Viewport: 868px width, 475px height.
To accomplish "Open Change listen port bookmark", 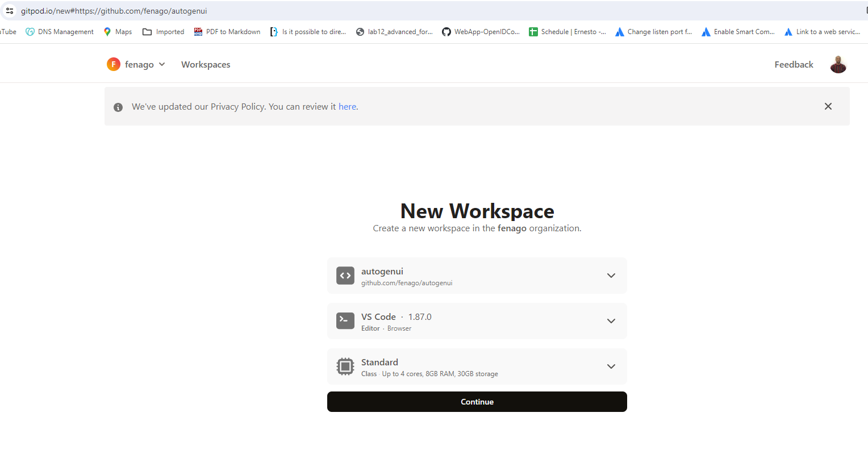I will tap(654, 32).
